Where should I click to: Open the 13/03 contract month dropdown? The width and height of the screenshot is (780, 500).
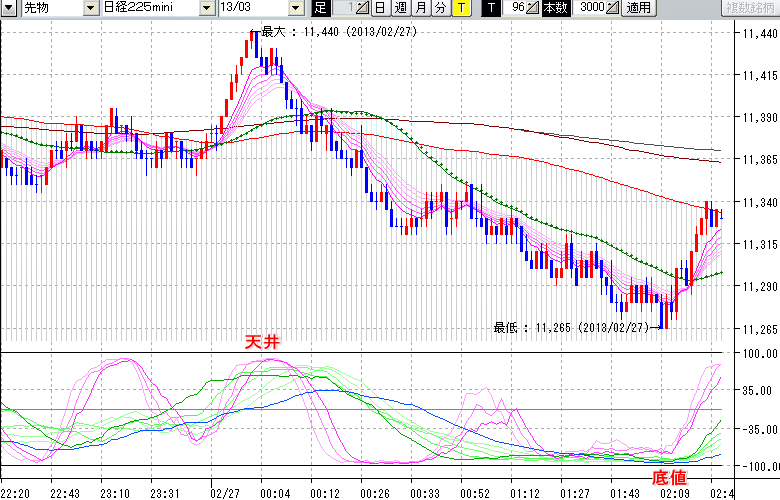pyautogui.click(x=295, y=8)
